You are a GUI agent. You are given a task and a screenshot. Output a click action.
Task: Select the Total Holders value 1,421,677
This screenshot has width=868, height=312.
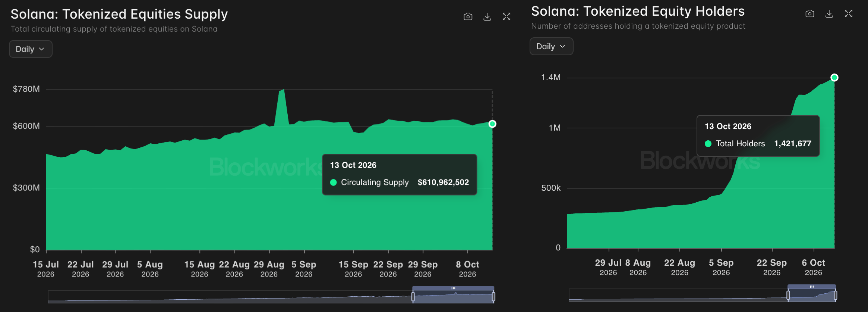[793, 144]
